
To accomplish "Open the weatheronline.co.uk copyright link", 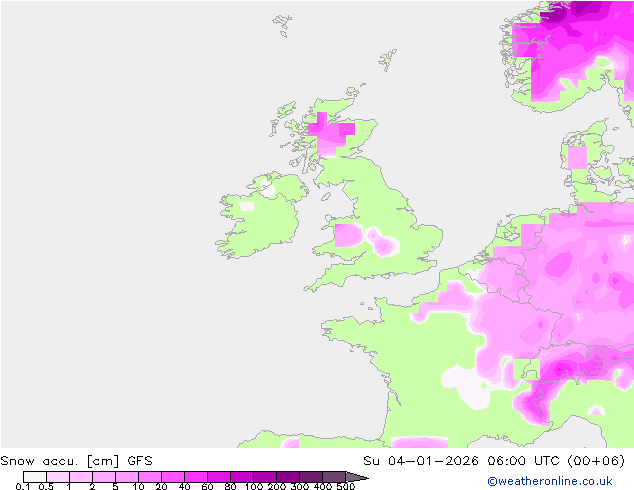I will (550, 481).
